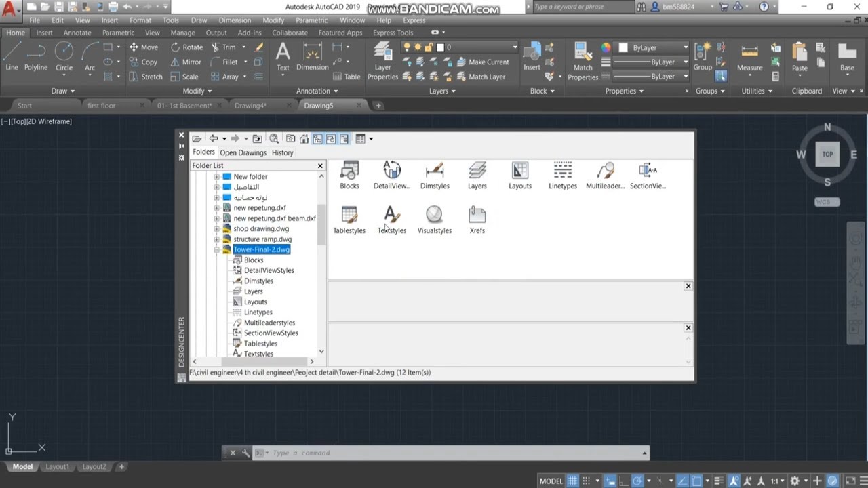Click the DesignCenter Load folder icon

pos(197,139)
